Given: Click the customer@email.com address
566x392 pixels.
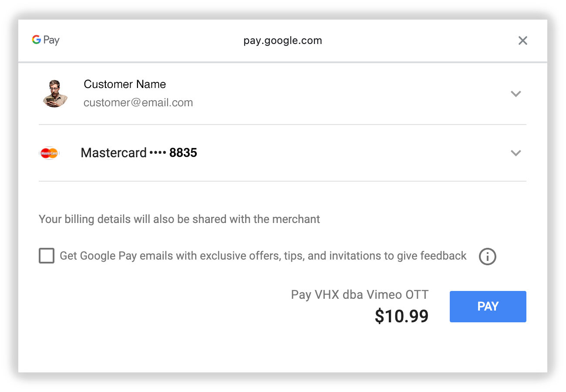Looking at the screenshot, I should pyautogui.click(x=138, y=103).
